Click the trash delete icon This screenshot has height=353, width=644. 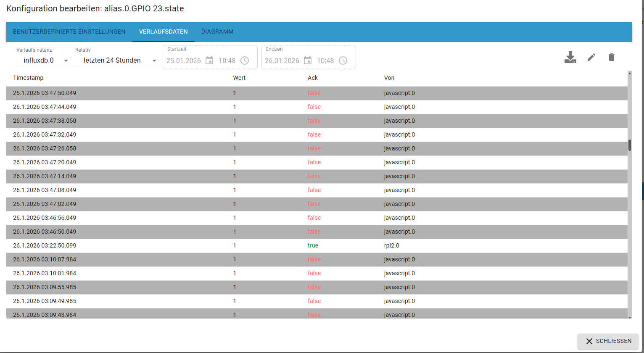[612, 57]
